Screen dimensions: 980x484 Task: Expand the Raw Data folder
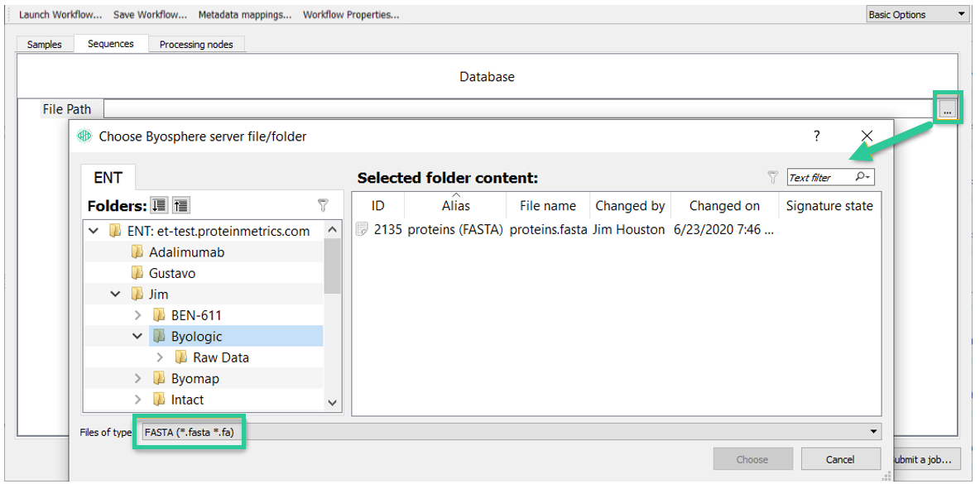(x=161, y=357)
